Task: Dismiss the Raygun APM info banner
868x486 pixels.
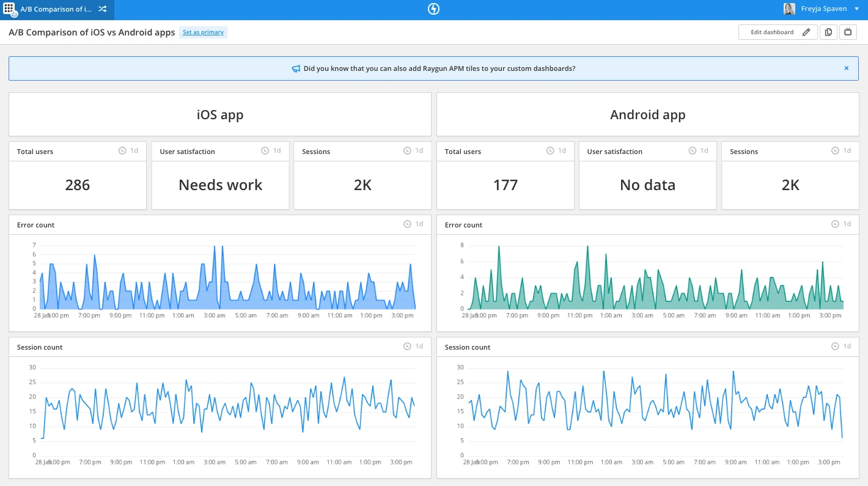Action: click(847, 68)
